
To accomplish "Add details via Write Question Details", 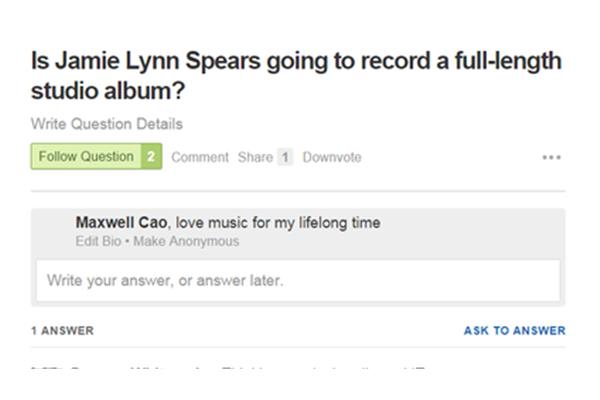I will point(107,124).
